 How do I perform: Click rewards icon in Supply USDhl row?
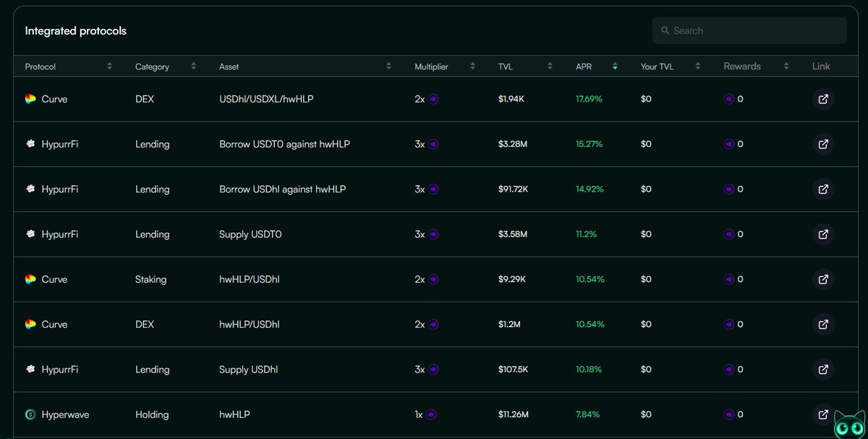click(x=729, y=370)
